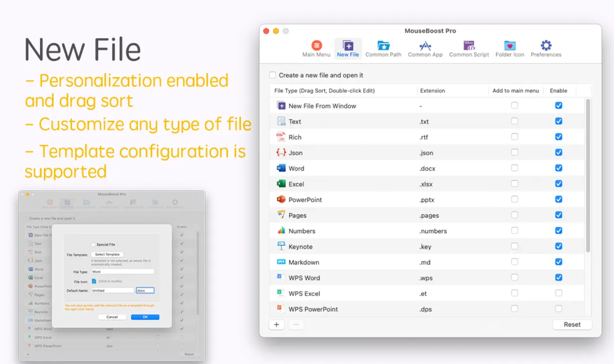Image resolution: width=614 pixels, height=364 pixels.
Task: Enable the WPS PowerPoint file type
Action: [x=559, y=309]
